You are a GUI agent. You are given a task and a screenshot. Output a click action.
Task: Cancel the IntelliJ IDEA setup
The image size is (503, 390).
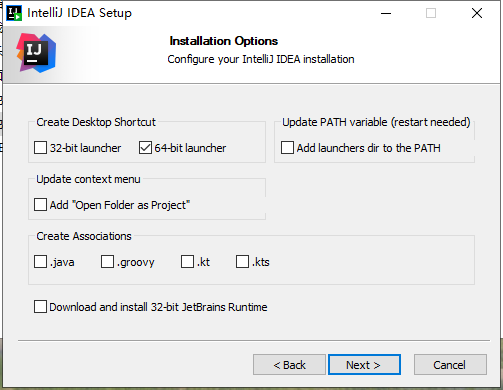click(450, 365)
